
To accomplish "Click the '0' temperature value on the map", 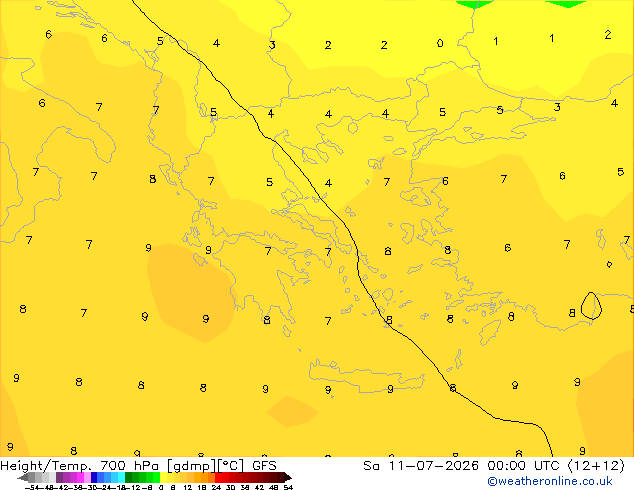I will coord(440,43).
